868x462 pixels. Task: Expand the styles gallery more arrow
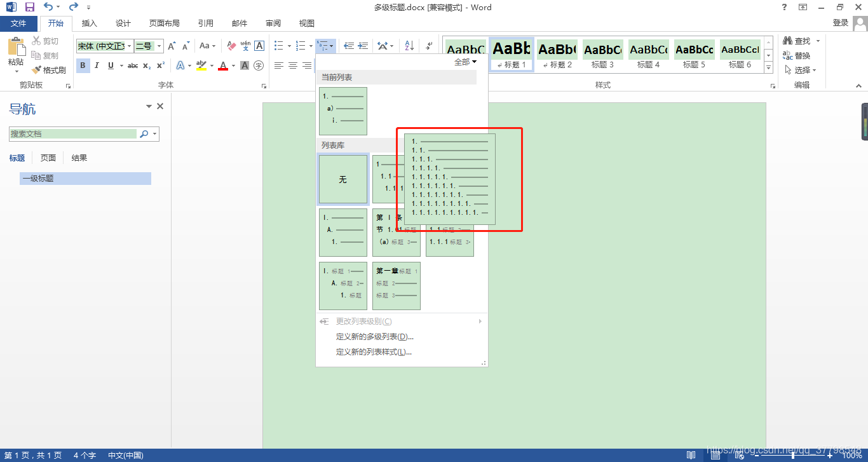point(768,67)
